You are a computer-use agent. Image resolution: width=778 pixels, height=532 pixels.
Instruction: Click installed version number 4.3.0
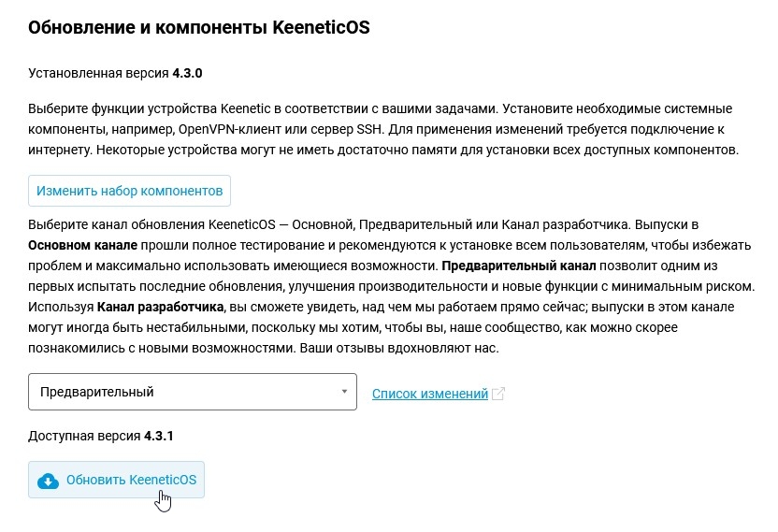coord(187,71)
